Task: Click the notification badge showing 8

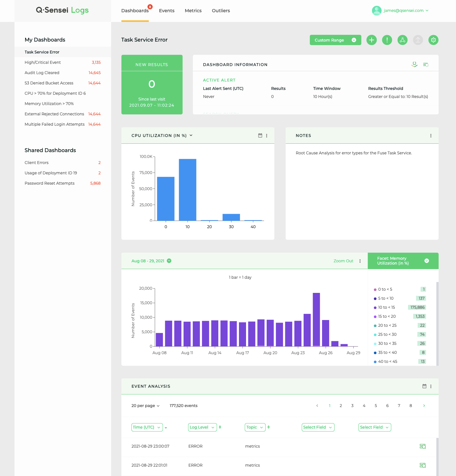Action: click(x=150, y=7)
